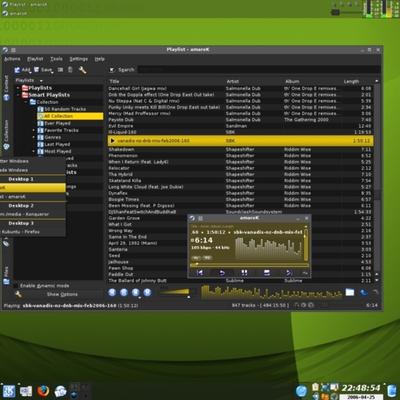
Task: Switch to the Context sidebar tab
Action: [x=6, y=88]
